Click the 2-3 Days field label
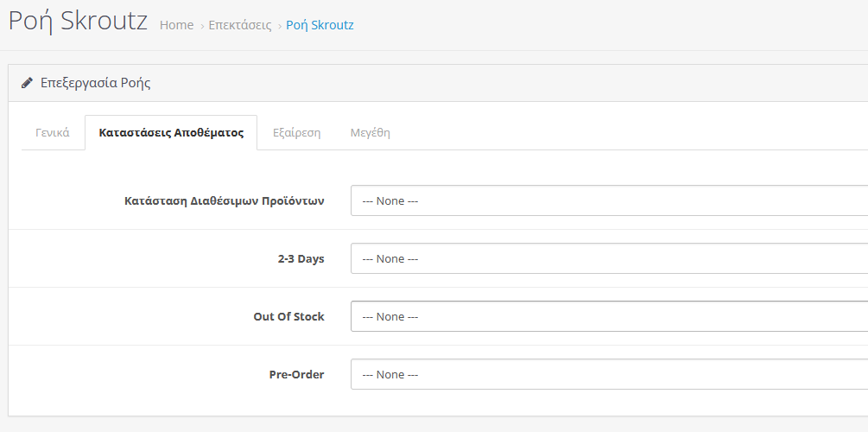868x432 pixels. coord(301,258)
